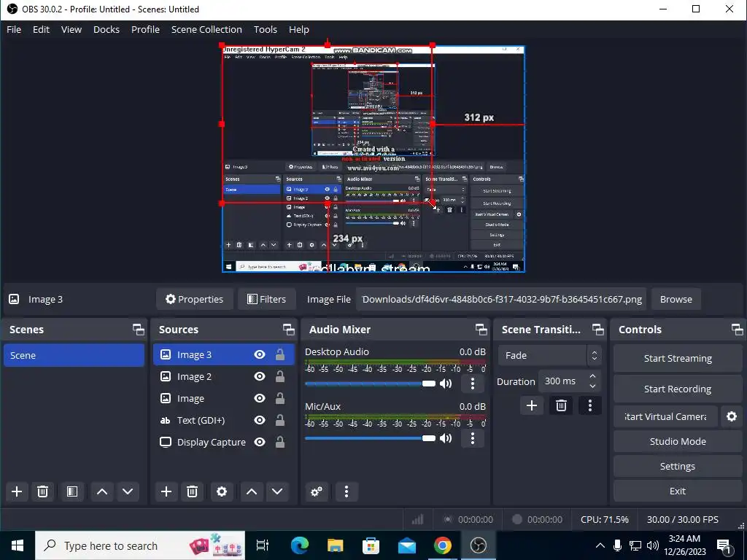
Task: Lock the Text (GDI+) source
Action: click(280, 421)
